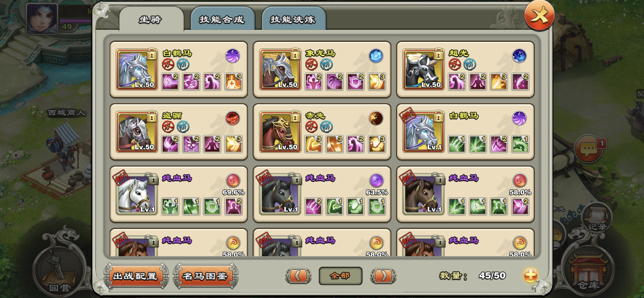Open the 全部 filter selector
This screenshot has width=644, height=298.
340,276
